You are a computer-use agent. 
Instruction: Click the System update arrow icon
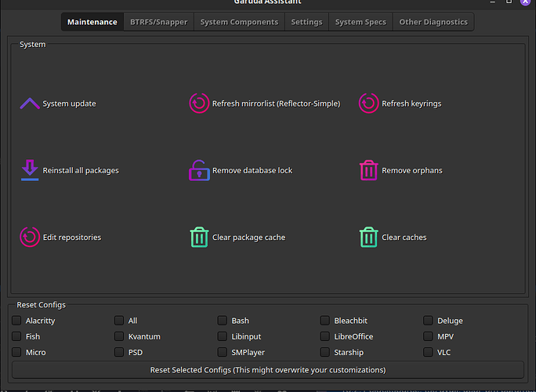coord(30,103)
